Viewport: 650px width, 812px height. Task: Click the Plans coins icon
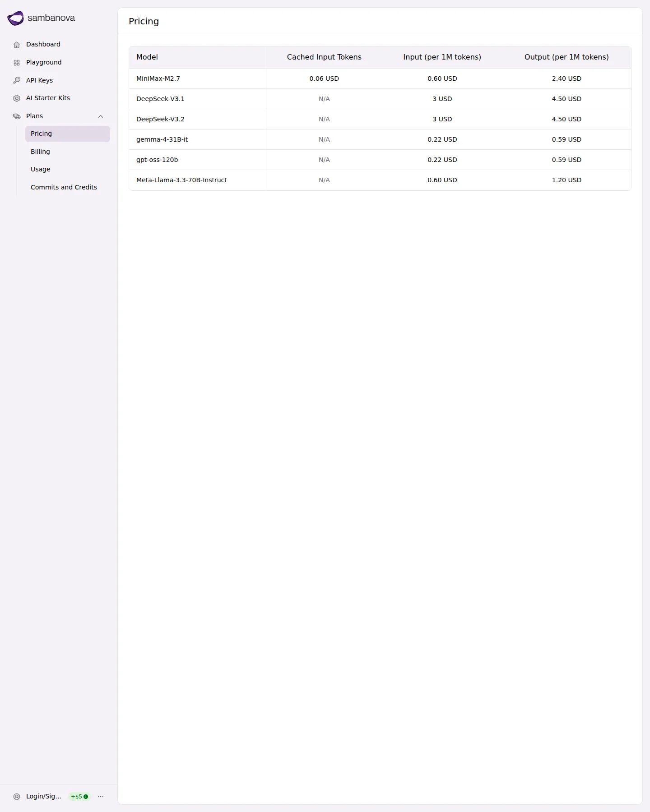point(17,116)
